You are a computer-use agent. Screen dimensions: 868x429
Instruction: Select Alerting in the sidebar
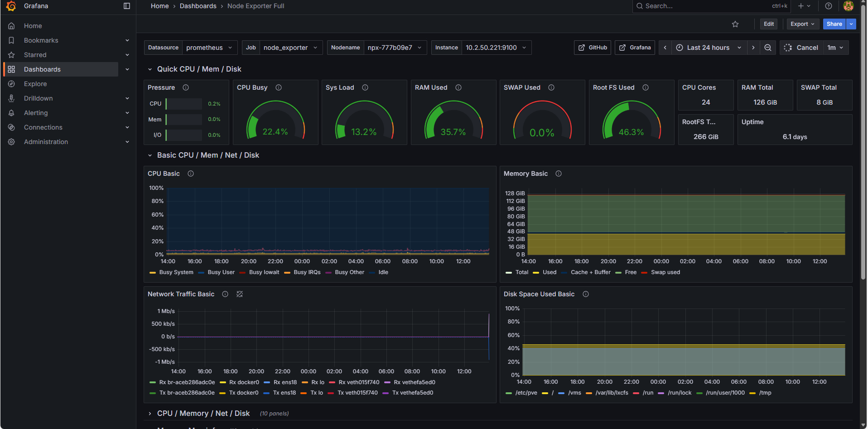35,113
